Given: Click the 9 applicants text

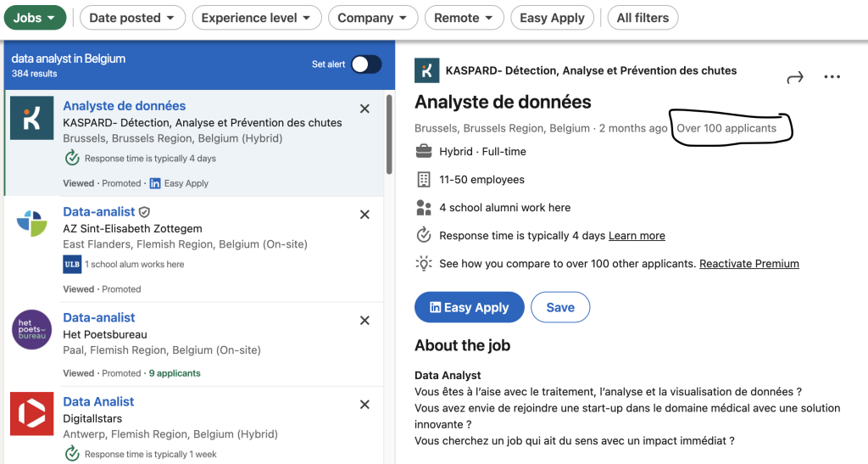Looking at the screenshot, I should tap(175, 373).
